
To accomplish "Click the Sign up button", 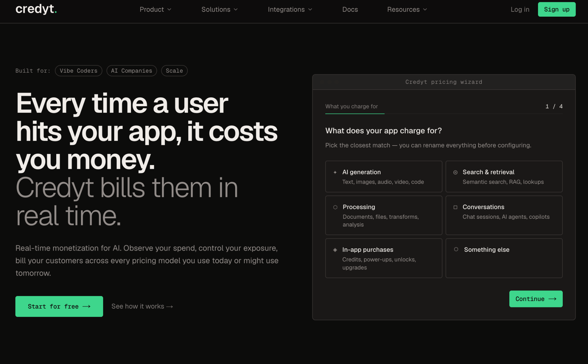I will click(x=556, y=9).
